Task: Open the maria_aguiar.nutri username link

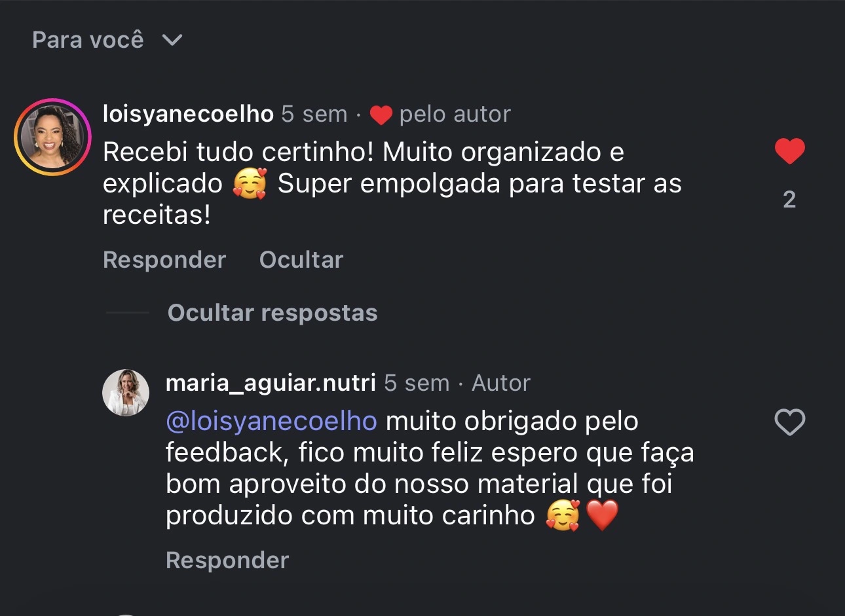Action: coord(271,383)
